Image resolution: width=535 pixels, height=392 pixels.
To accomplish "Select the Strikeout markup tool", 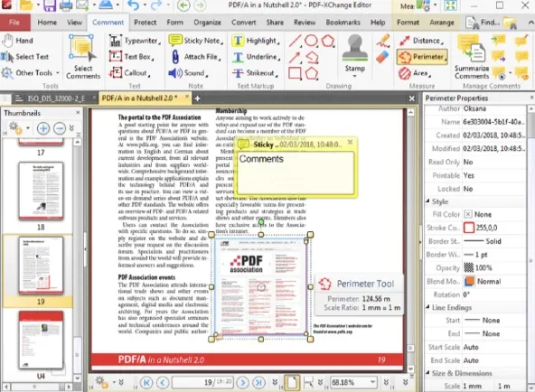I will [255, 72].
